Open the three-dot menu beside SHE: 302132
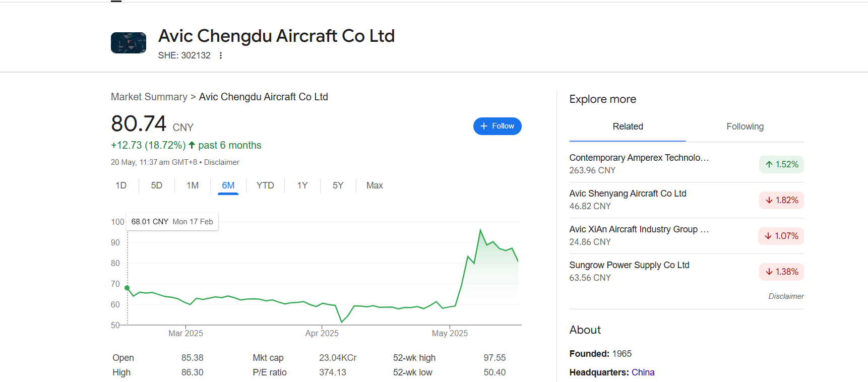Screen dimensions: 868x382 (x=221, y=55)
